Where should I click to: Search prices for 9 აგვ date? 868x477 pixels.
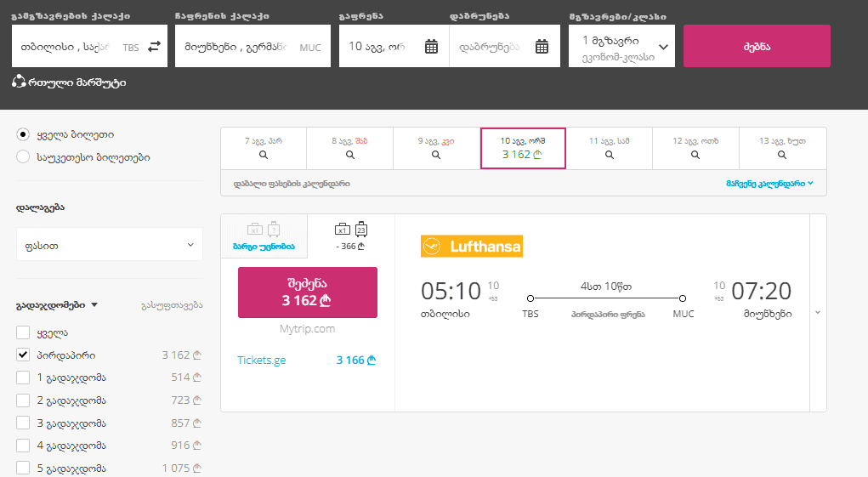point(436,155)
